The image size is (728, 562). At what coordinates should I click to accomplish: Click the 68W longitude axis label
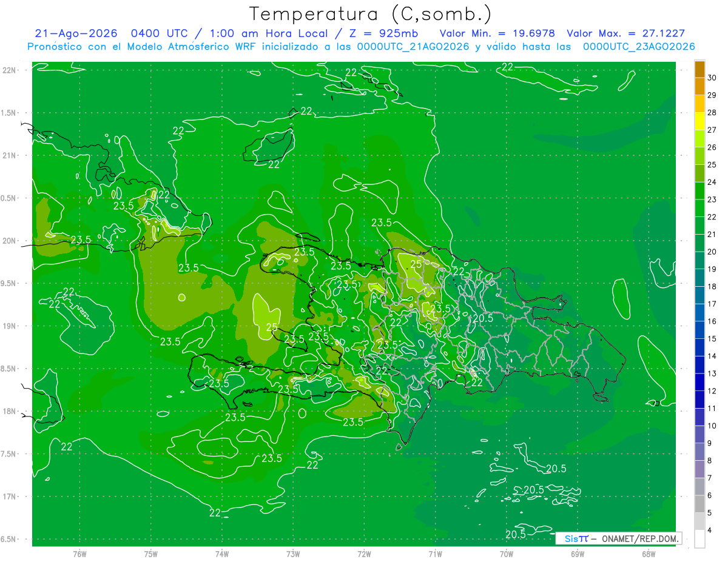[648, 554]
